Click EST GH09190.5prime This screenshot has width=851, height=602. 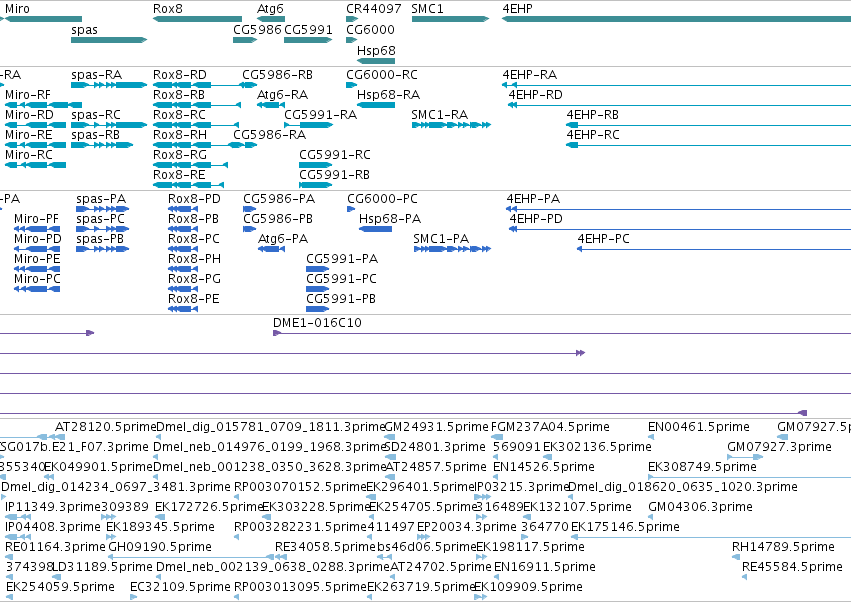(x=192, y=557)
